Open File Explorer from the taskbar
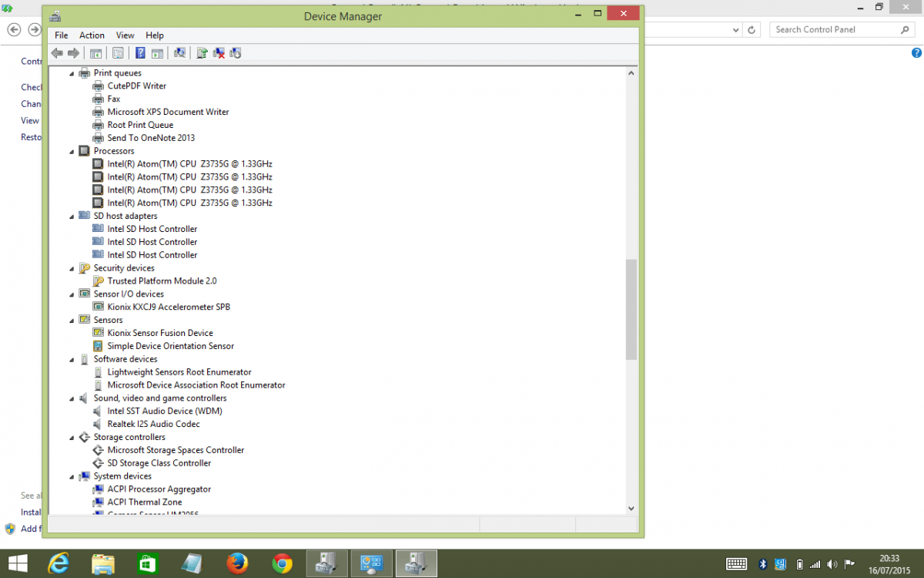This screenshot has height=578, width=924. [103, 563]
